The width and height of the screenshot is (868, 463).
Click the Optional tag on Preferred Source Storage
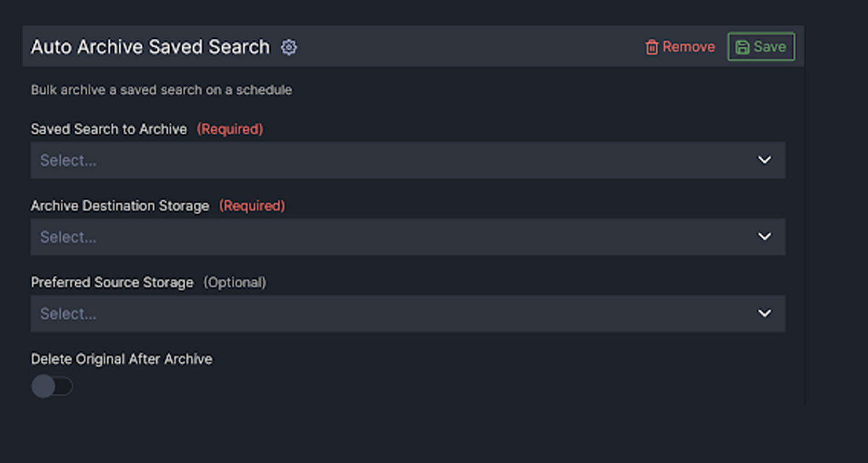[x=236, y=282]
